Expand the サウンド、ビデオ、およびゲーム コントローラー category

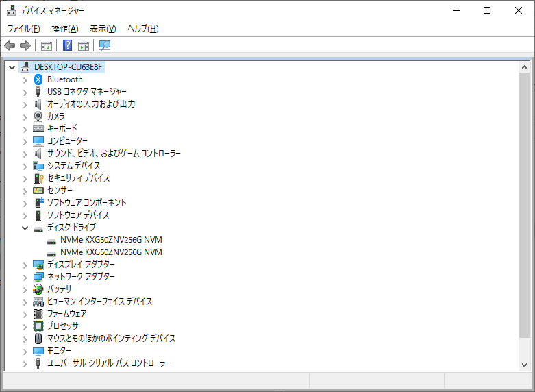click(25, 154)
